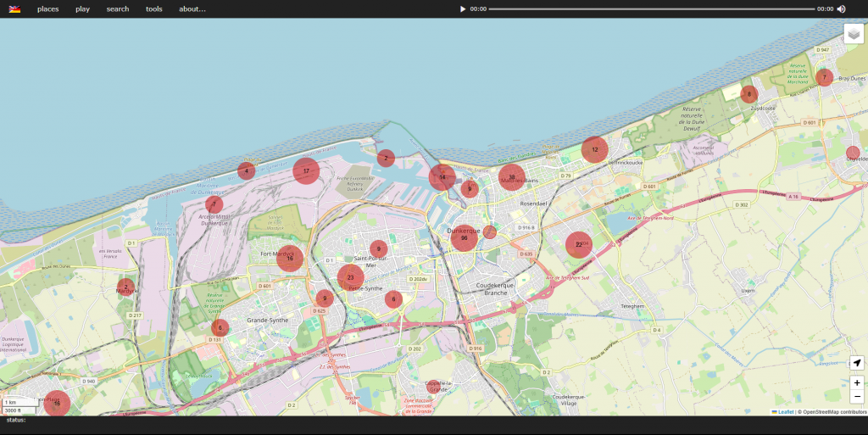Open the play menu
This screenshot has width=868, height=435.
tap(82, 9)
